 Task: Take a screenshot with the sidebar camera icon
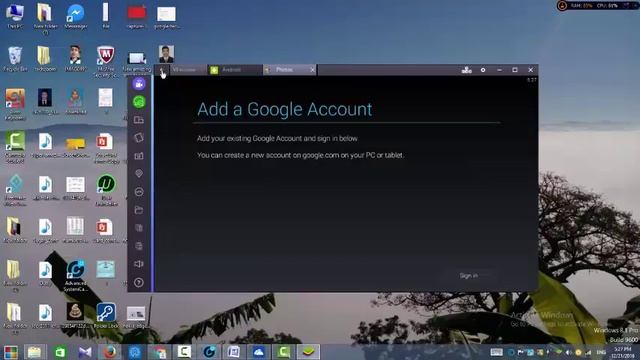click(x=139, y=156)
